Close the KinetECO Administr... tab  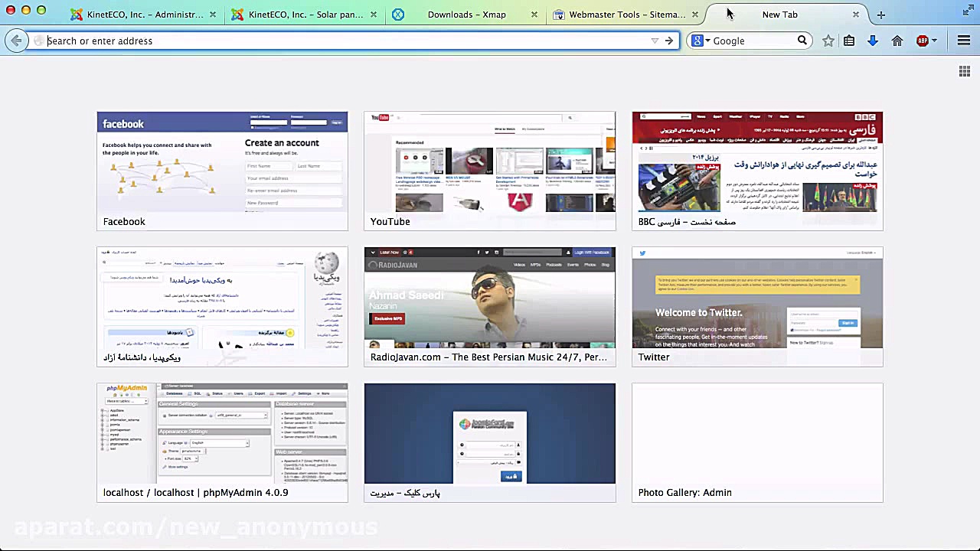pos(213,15)
